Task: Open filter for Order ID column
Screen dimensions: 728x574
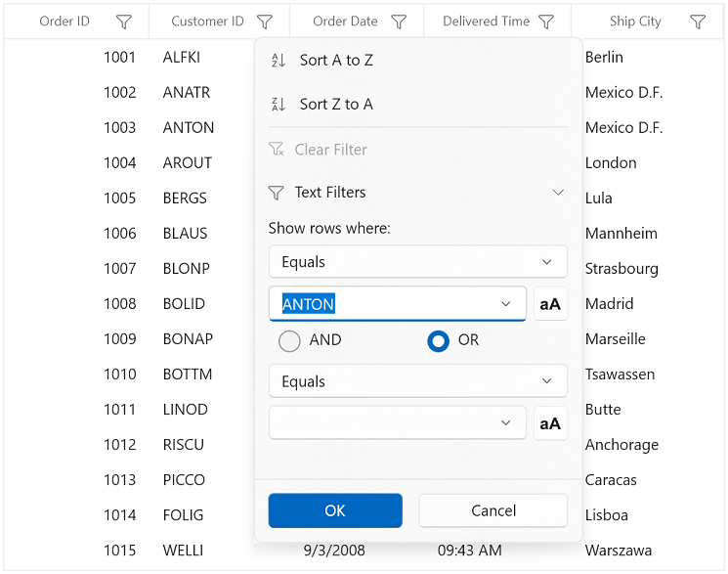Action: coord(123,22)
